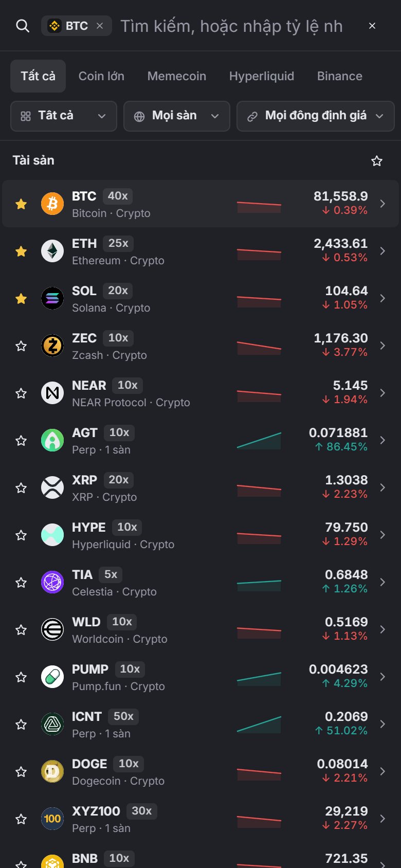Expand the Mọi sàn exchange dropdown
Viewport: 401px width, 868px height.
pyautogui.click(x=177, y=116)
